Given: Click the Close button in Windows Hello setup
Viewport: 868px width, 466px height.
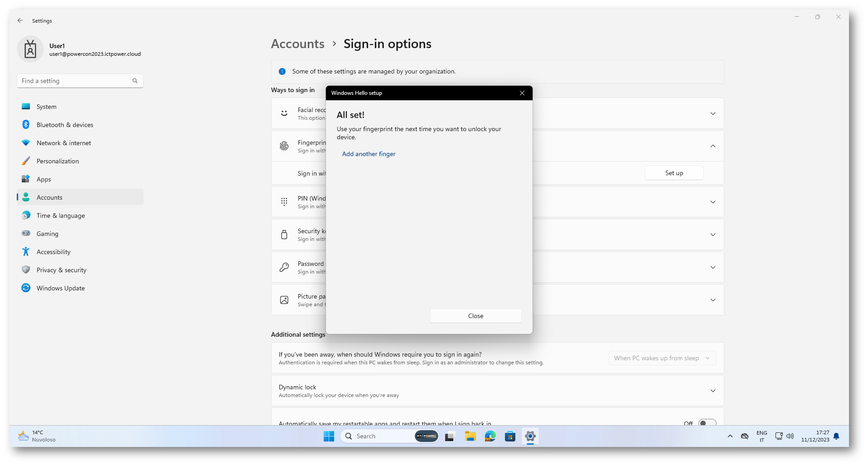Looking at the screenshot, I should click(475, 316).
